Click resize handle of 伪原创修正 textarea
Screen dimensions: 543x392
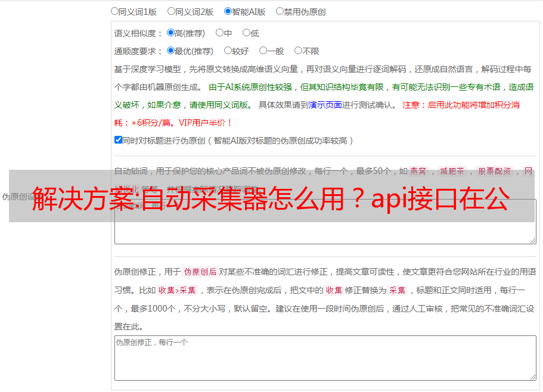(x=533, y=377)
